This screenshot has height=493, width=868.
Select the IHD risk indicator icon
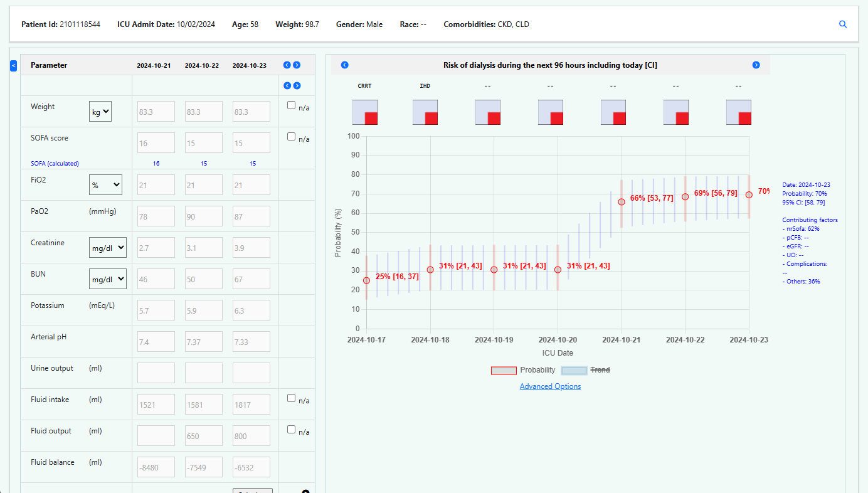click(x=425, y=112)
